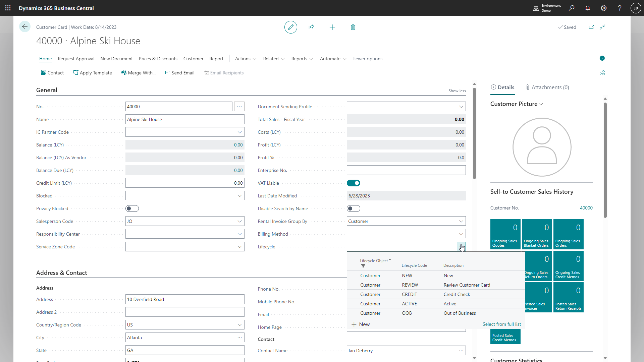Click the Contact Name ellipsis
This screenshot has width=644, height=362.
point(461,351)
